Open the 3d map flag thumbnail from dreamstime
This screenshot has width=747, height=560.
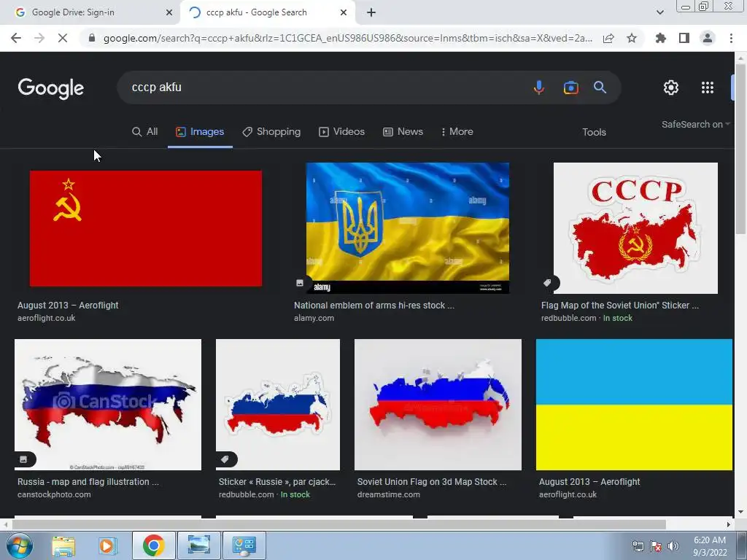(x=438, y=405)
